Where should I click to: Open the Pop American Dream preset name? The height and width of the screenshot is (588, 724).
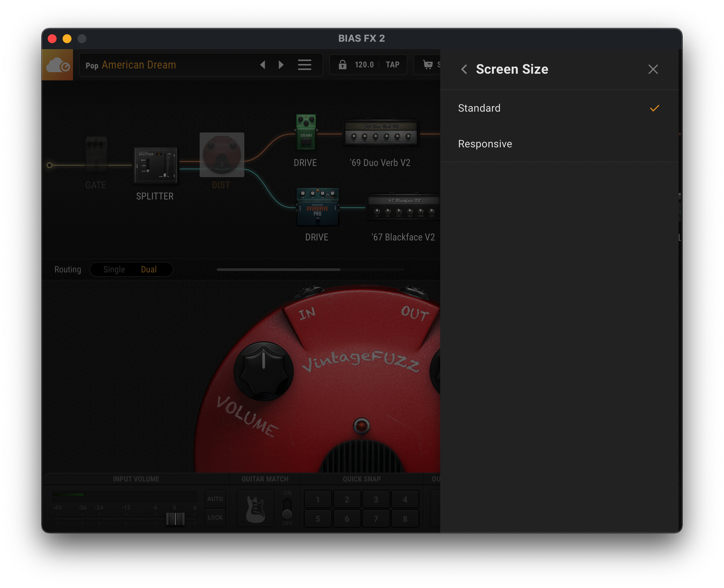(x=131, y=65)
